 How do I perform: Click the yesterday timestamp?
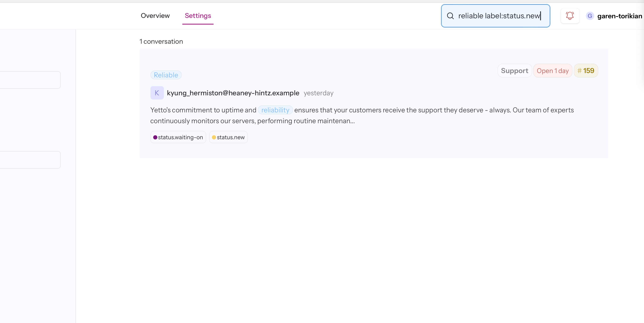[318, 93]
